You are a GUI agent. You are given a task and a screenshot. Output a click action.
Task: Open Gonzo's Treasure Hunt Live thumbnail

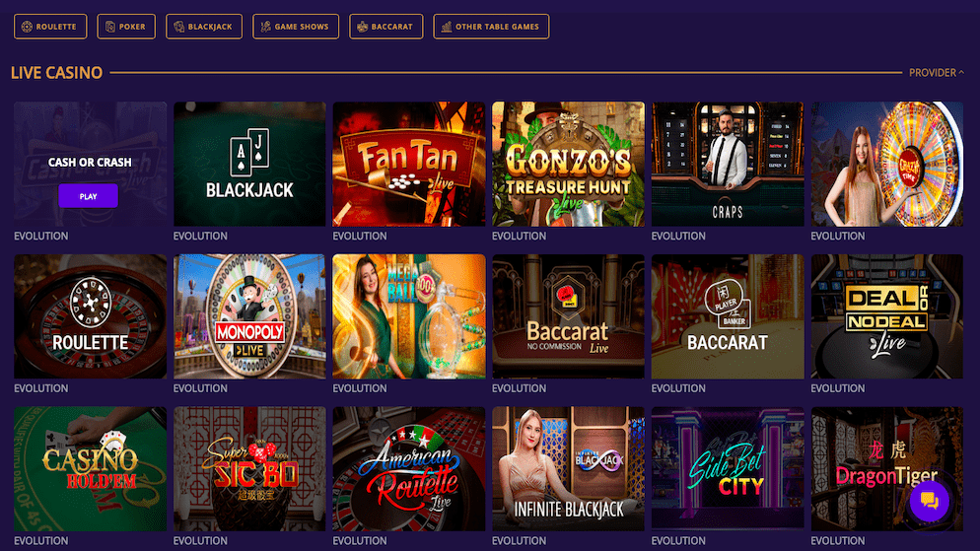pos(568,165)
